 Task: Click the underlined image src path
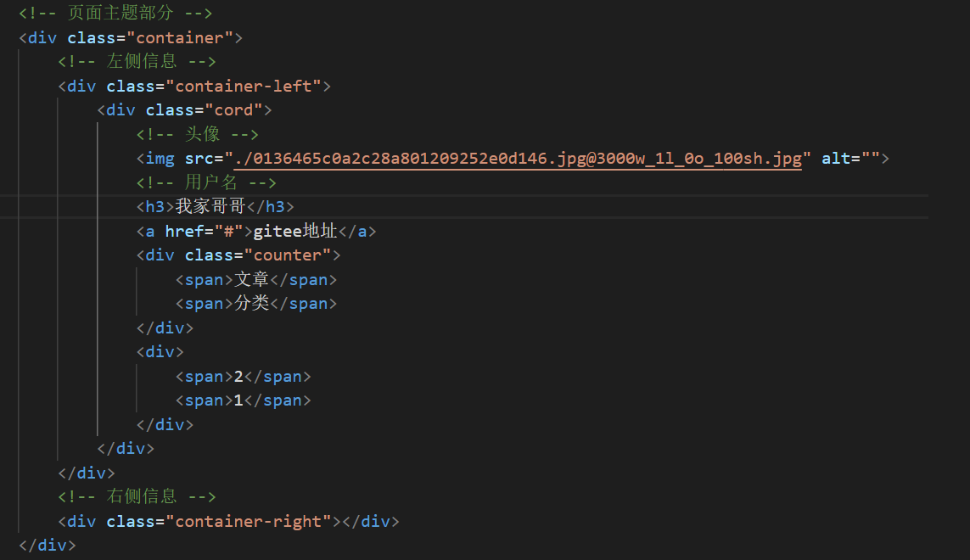518,159
